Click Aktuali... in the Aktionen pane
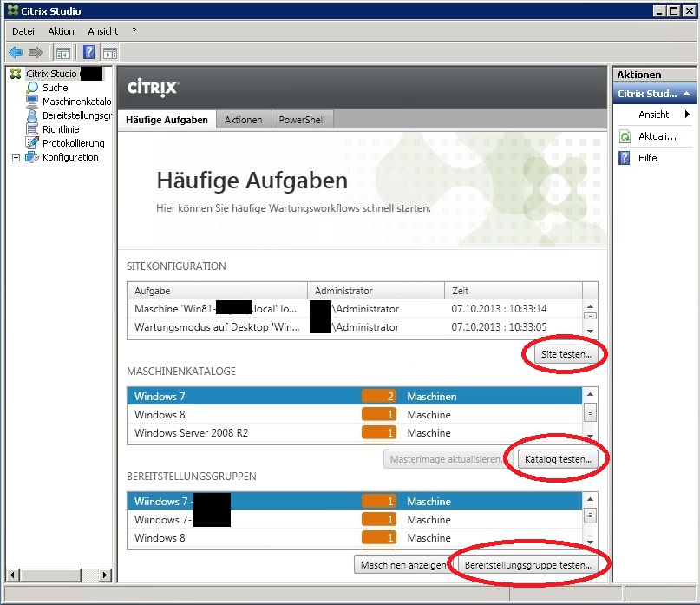700x605 pixels. (x=657, y=136)
